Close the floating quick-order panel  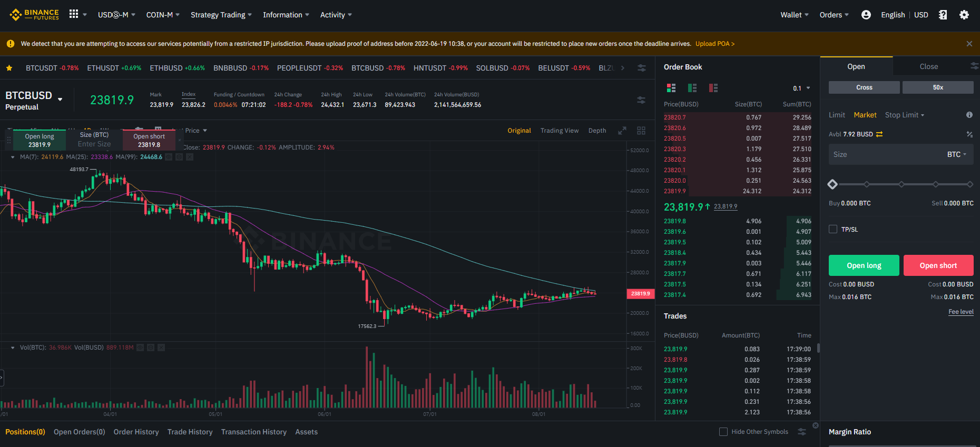tap(180, 140)
